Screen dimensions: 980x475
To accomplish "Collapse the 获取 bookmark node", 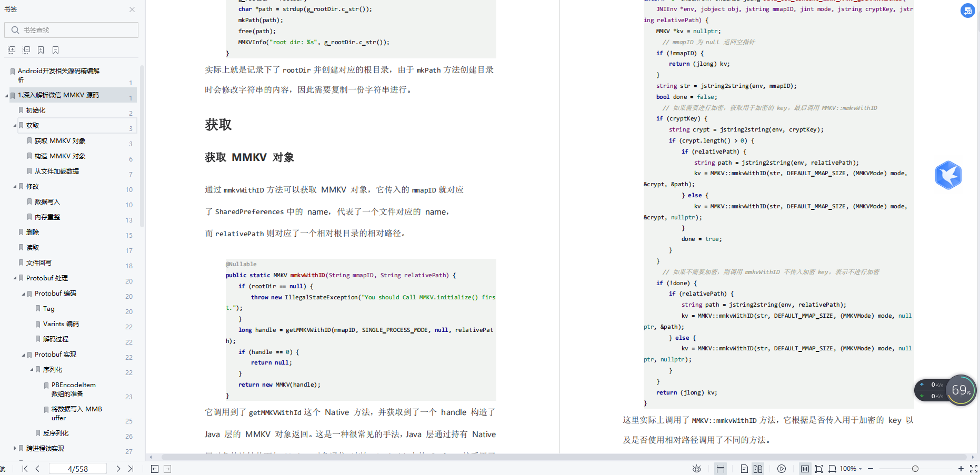I will point(15,126).
